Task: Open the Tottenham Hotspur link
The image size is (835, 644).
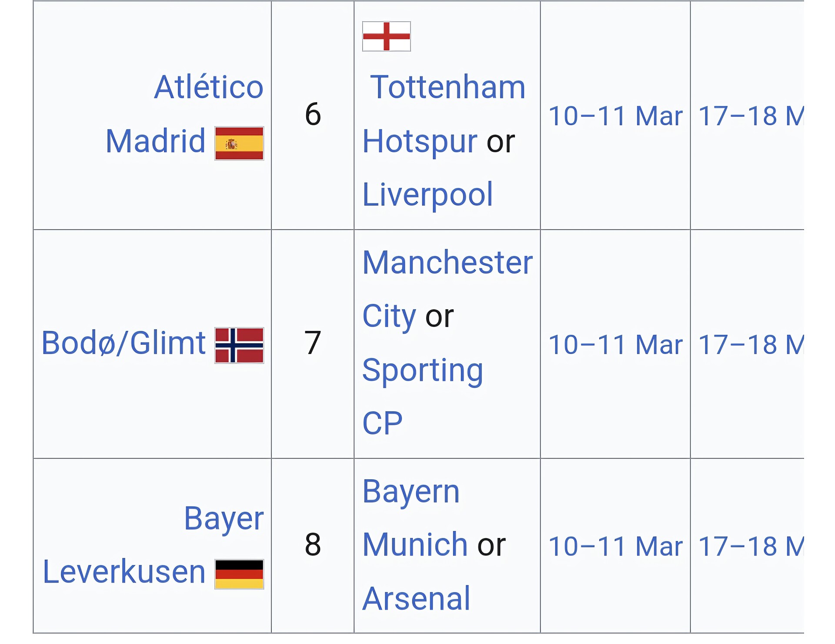Action: click(448, 87)
